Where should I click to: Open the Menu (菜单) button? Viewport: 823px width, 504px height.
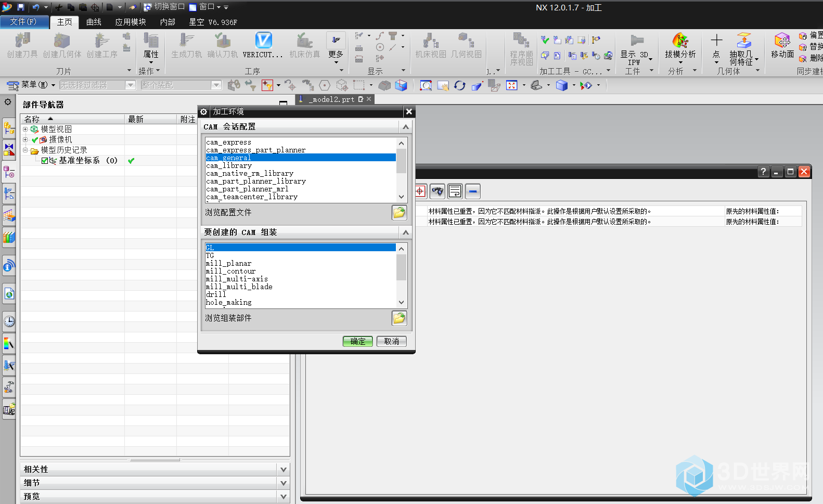[x=31, y=85]
